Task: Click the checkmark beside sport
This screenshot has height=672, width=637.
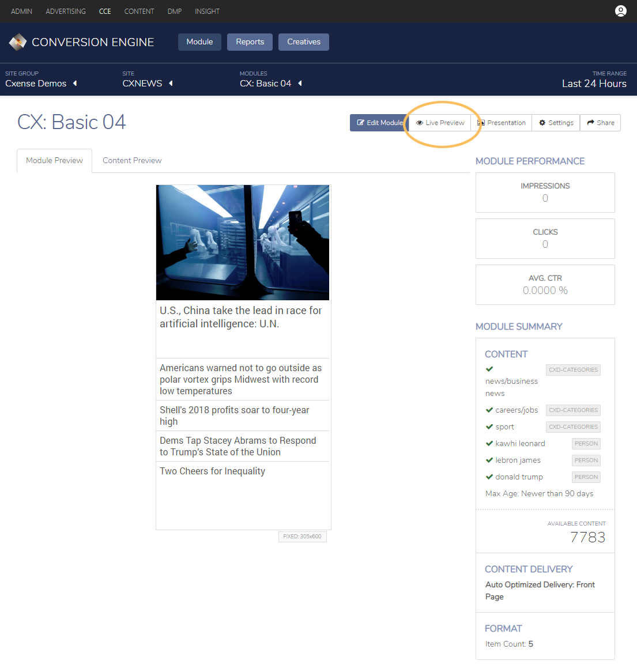Action: click(489, 426)
